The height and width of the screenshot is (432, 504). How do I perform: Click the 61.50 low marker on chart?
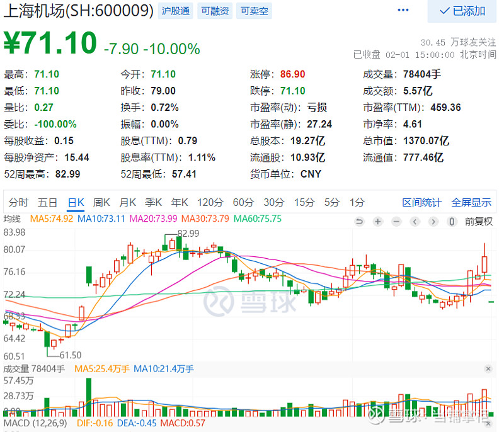pos(71,355)
